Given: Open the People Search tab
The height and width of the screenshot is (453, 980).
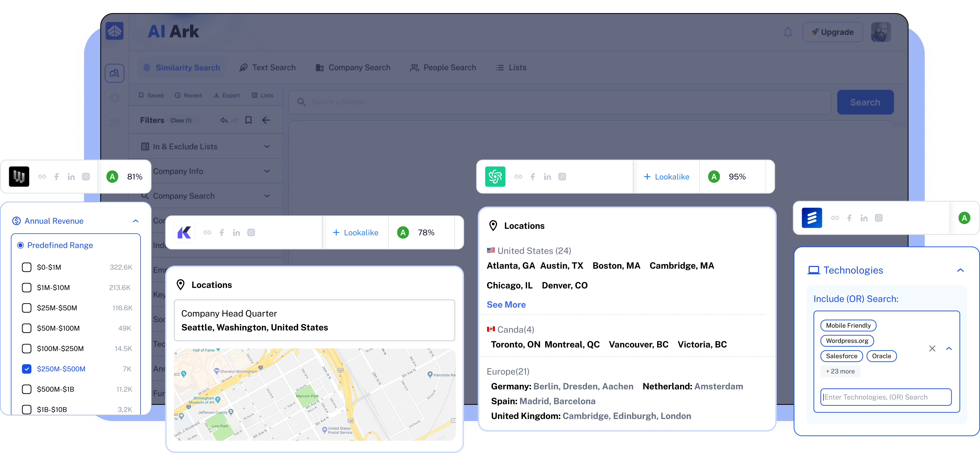Looking at the screenshot, I should 443,68.
